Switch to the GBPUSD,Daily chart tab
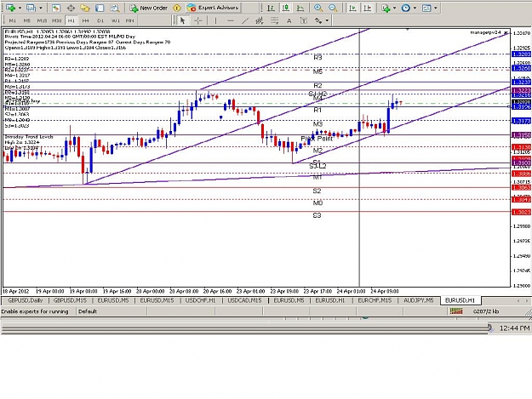The width and height of the screenshot is (532, 399). click(x=26, y=300)
